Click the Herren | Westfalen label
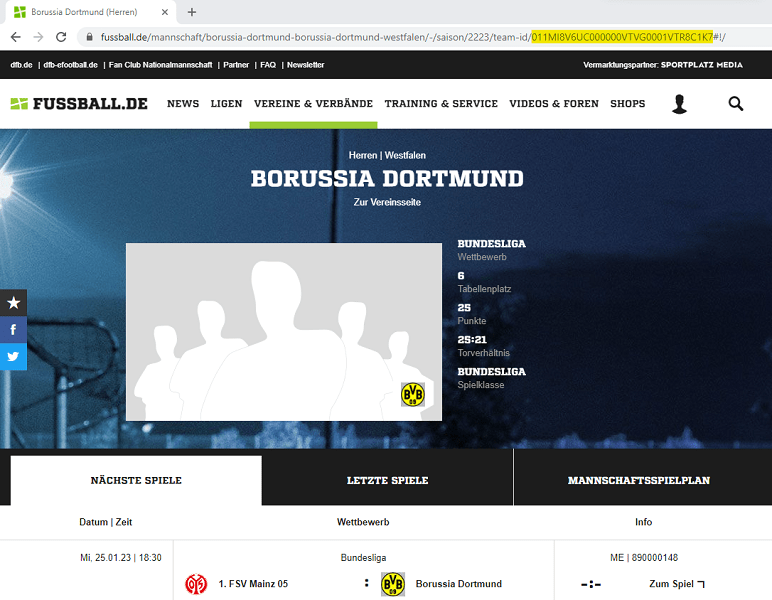The image size is (772, 600). (387, 156)
